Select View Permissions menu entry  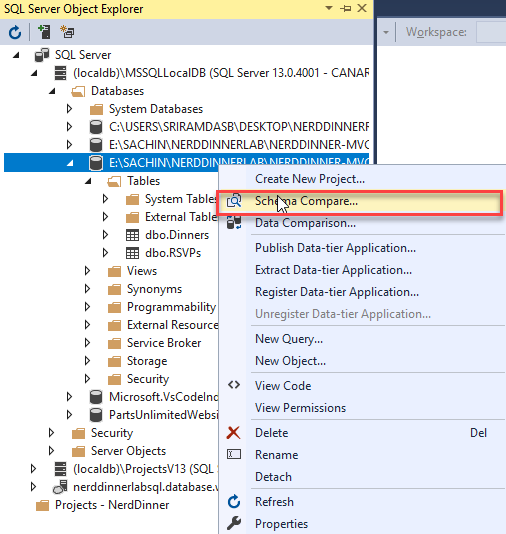[300, 408]
